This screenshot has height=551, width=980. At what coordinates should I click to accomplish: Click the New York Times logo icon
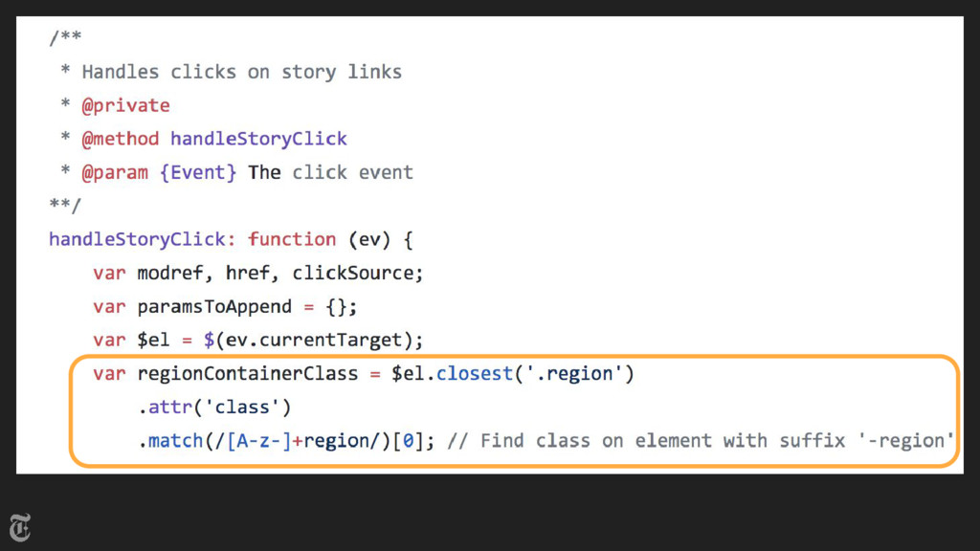click(x=20, y=528)
